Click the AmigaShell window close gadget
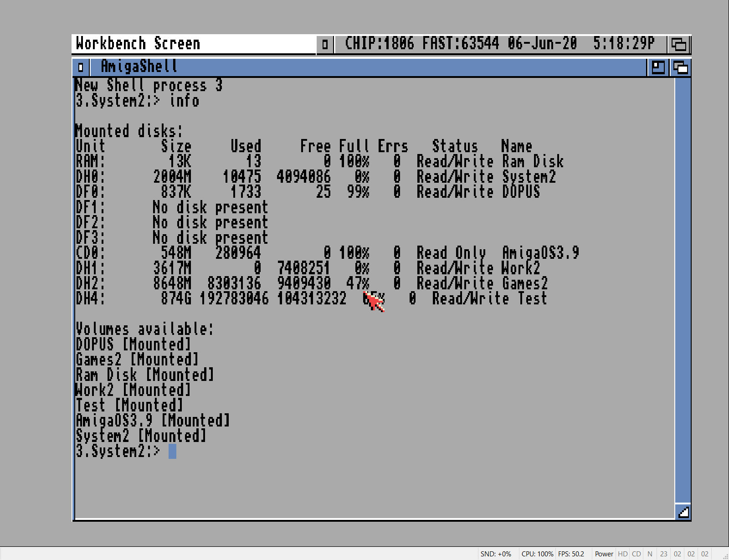The height and width of the screenshot is (560, 729). 81,67
